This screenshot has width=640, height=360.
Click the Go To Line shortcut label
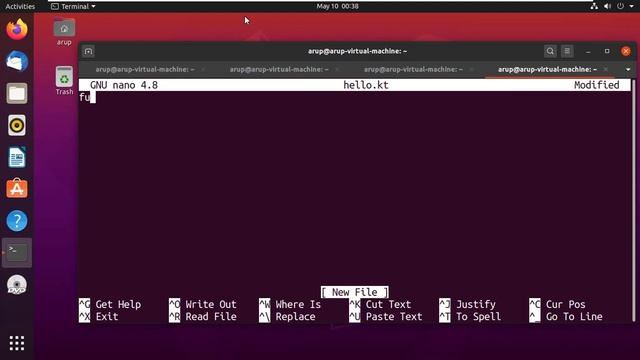pos(574,317)
